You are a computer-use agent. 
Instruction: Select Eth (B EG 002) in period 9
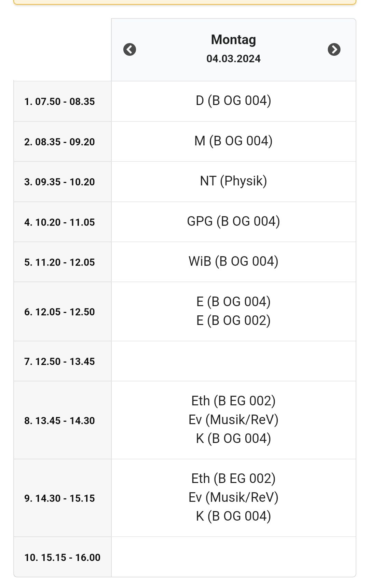click(x=233, y=479)
